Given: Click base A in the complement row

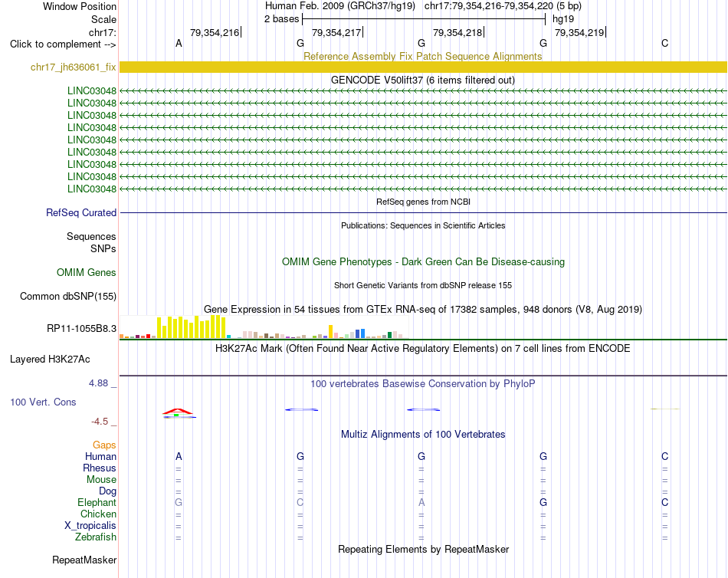Looking at the screenshot, I should coord(179,44).
